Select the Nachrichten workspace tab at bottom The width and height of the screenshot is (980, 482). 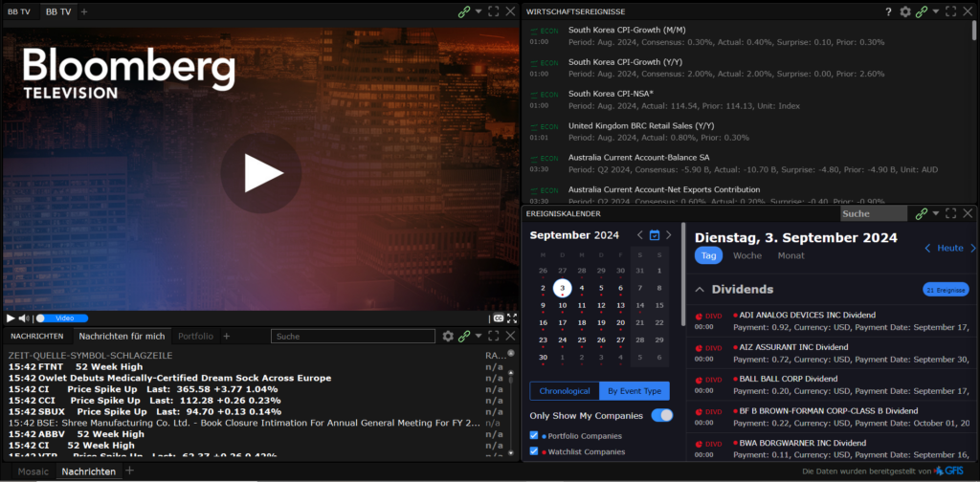(x=89, y=471)
